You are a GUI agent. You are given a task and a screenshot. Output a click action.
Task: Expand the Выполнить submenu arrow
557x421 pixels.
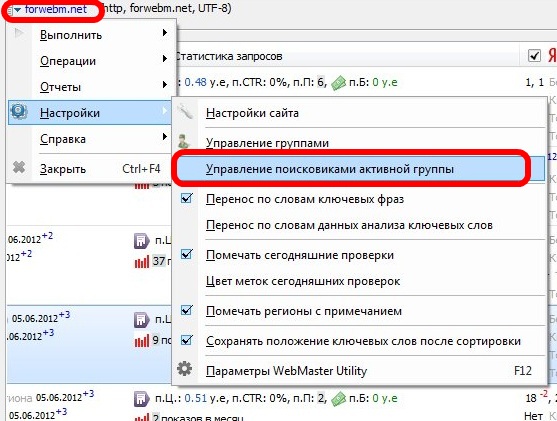164,33
